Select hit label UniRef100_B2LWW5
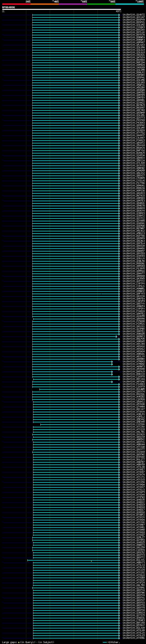This screenshot has width=146, height=644. coord(134,389)
